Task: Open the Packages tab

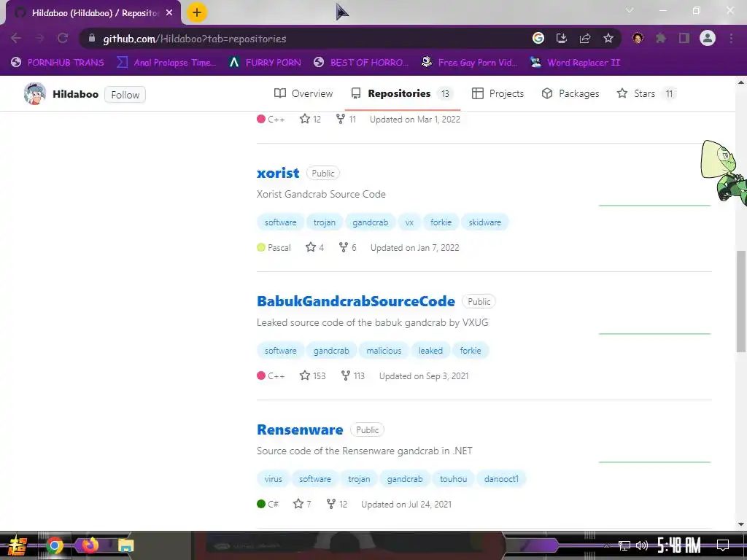Action: pyautogui.click(x=570, y=93)
